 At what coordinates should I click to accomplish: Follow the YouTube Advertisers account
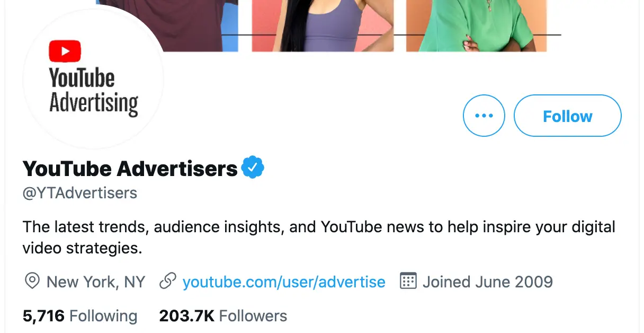[x=567, y=116]
